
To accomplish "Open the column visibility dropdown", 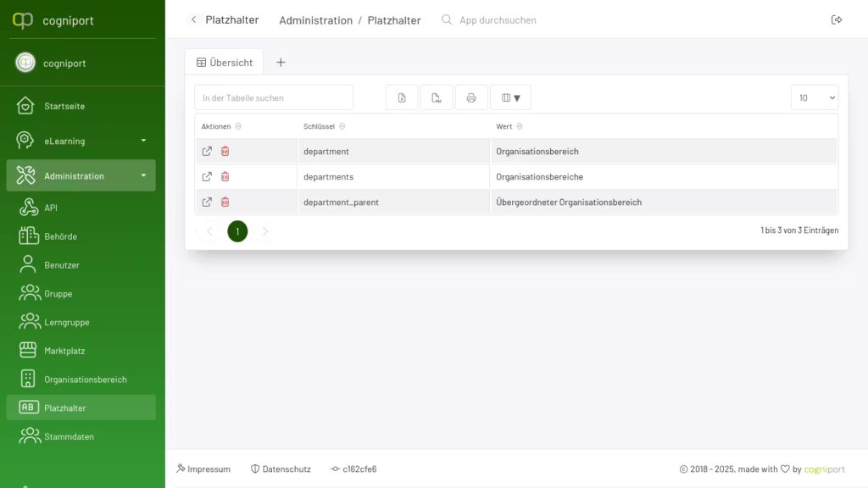I will point(510,97).
